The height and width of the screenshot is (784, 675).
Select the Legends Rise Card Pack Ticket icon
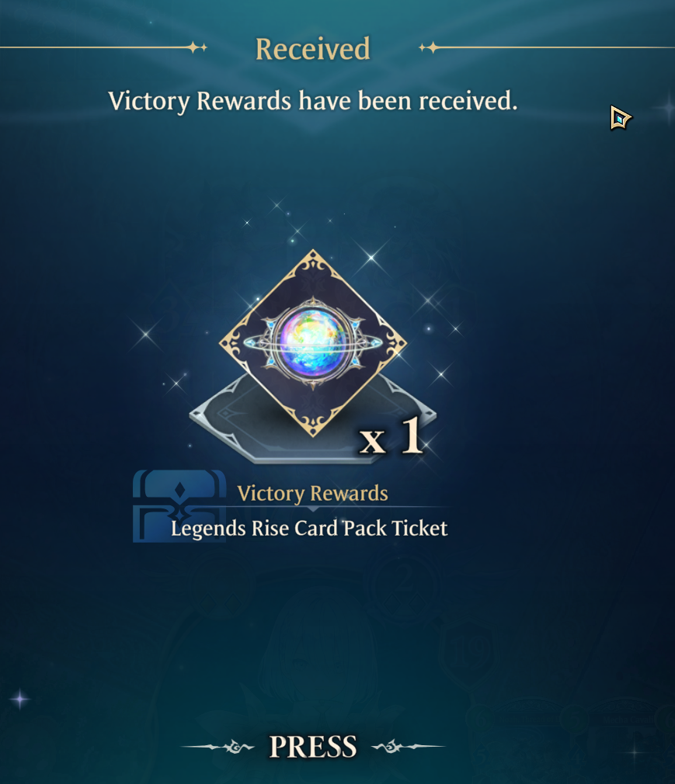point(313,343)
